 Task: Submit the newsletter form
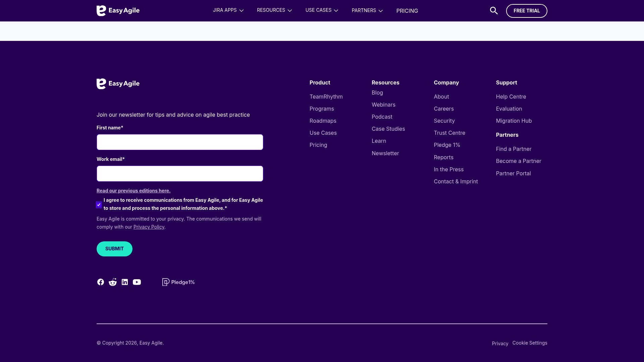click(x=114, y=249)
